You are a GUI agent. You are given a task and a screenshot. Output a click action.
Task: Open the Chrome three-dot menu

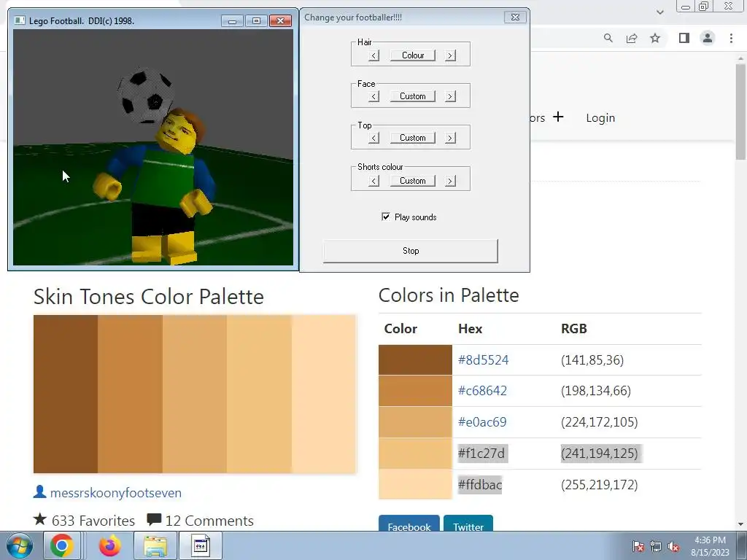tap(731, 38)
